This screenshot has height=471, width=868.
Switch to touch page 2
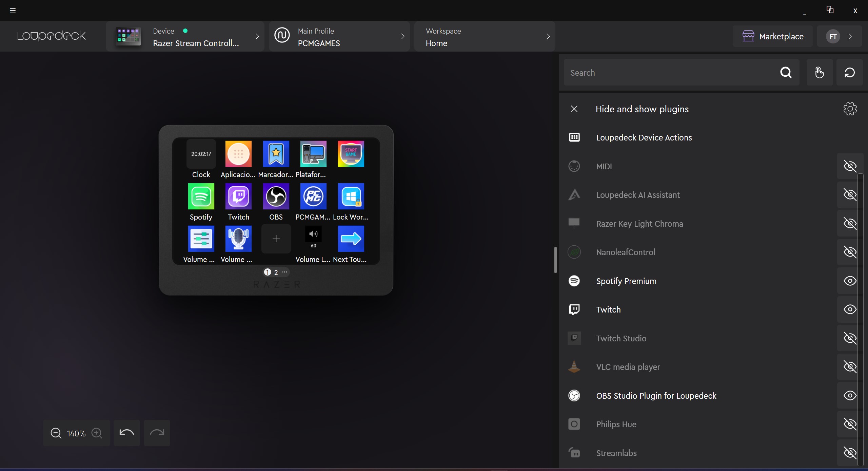276,272
